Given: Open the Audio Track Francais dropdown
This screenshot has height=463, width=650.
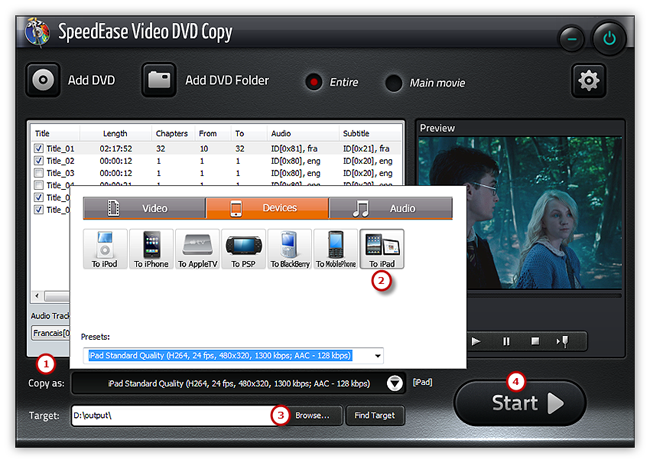Looking at the screenshot, I should [51, 333].
